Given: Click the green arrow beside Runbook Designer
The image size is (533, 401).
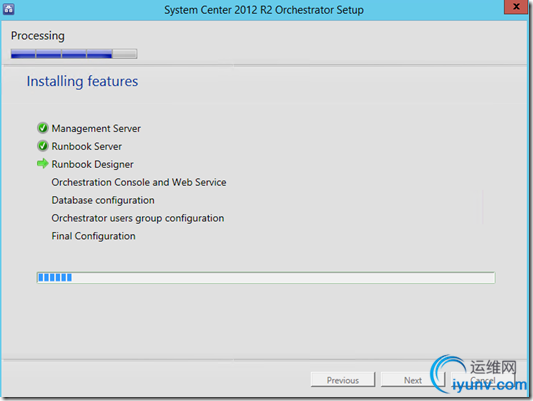Looking at the screenshot, I should coord(42,164).
